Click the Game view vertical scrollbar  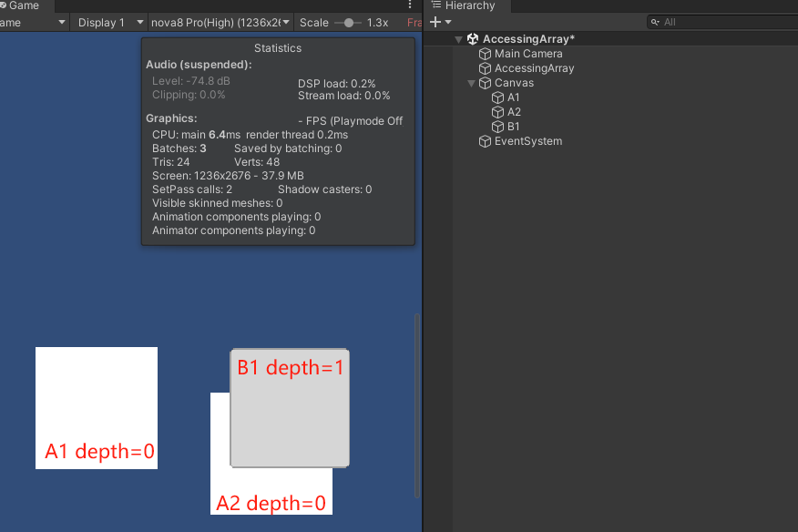click(x=417, y=405)
